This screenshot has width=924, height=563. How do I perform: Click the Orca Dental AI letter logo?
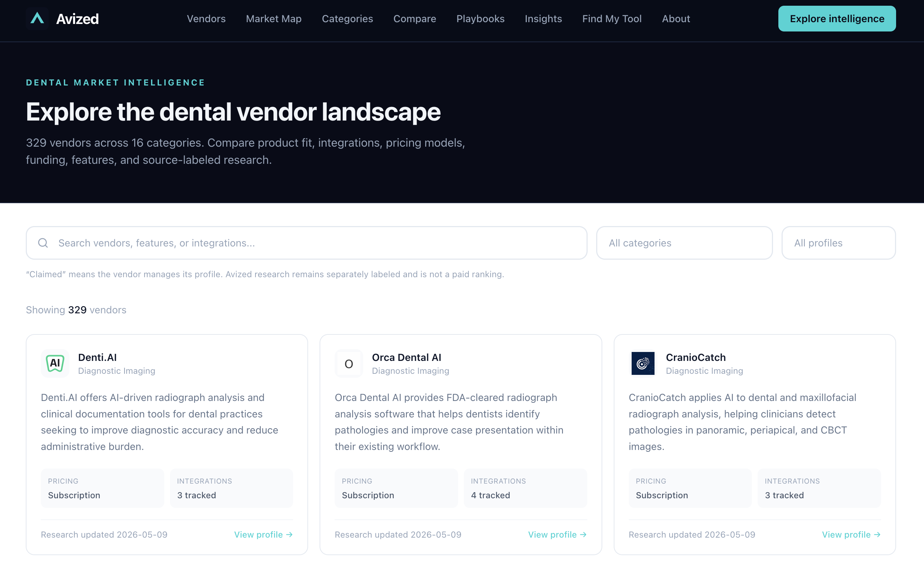point(349,363)
